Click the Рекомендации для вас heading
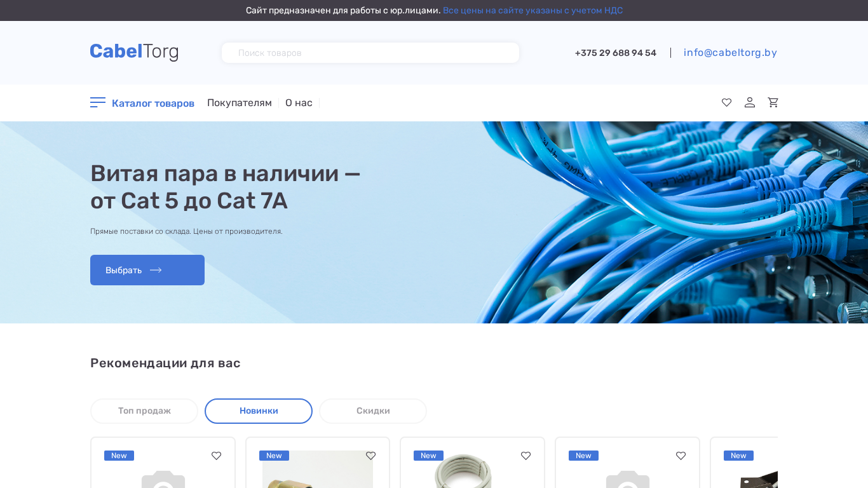Image resolution: width=868 pixels, height=488 pixels. [165, 363]
